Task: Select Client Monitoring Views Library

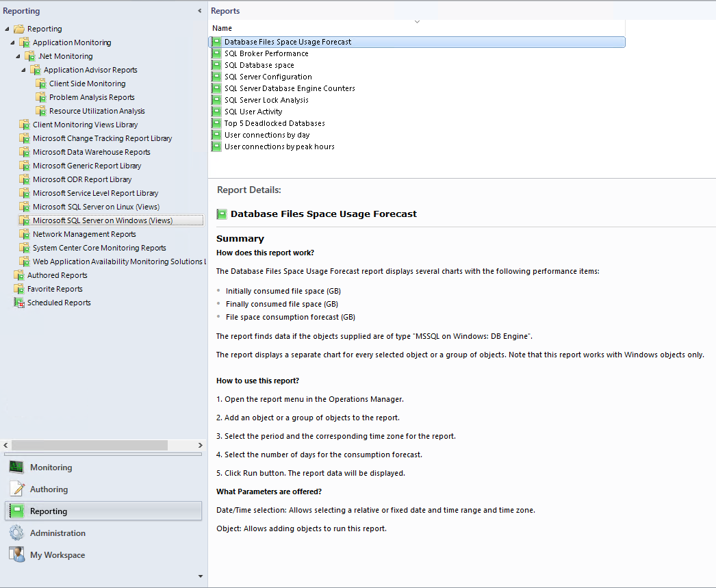Action: pyautogui.click(x=85, y=125)
